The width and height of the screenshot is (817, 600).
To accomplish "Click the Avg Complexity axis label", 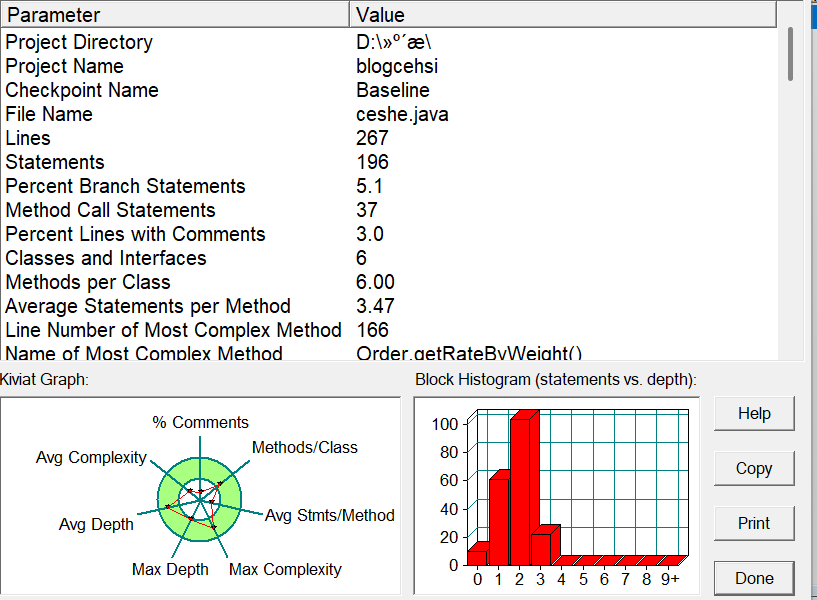I will 91,457.
